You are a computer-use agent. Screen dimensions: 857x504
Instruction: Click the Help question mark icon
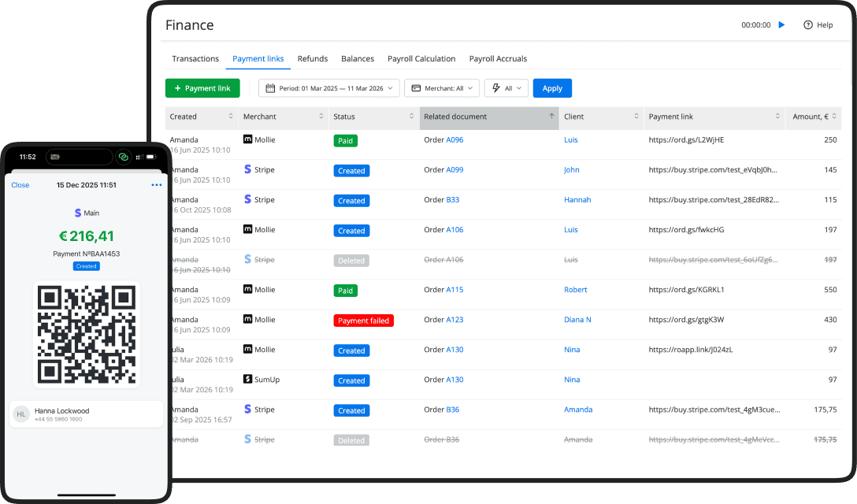click(807, 25)
